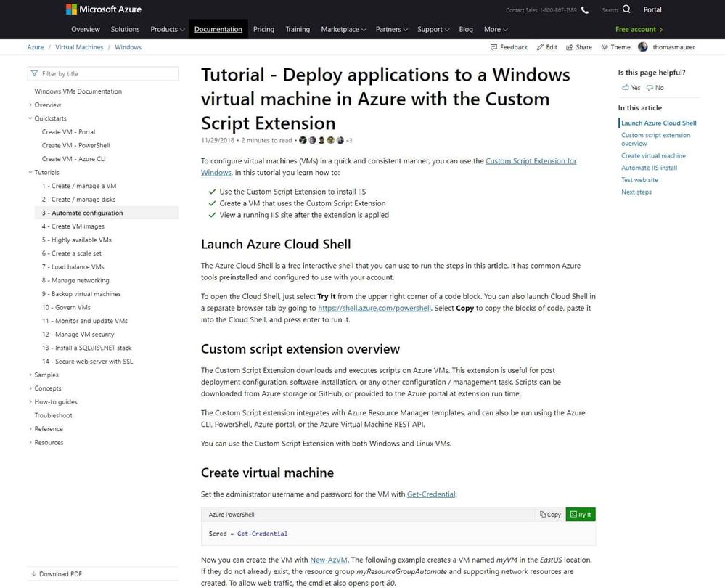Open the Get-Credential link
Screen dimensions: 725x588
coord(431,494)
